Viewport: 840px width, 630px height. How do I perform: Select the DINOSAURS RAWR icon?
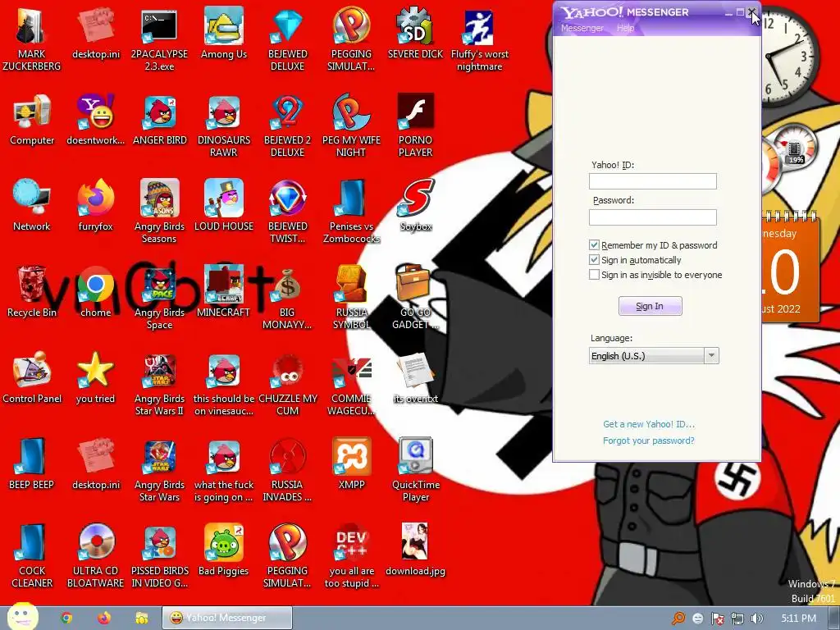223,126
